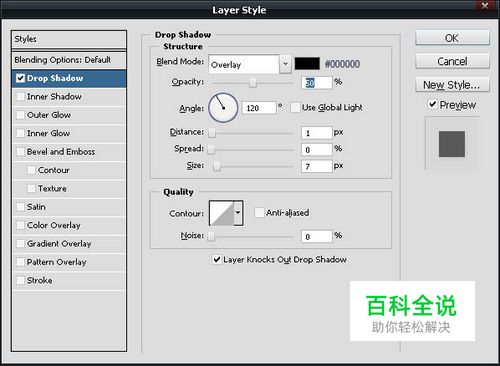The height and width of the screenshot is (366, 500).
Task: Click the gray style preview thumbnail
Action: [452, 144]
